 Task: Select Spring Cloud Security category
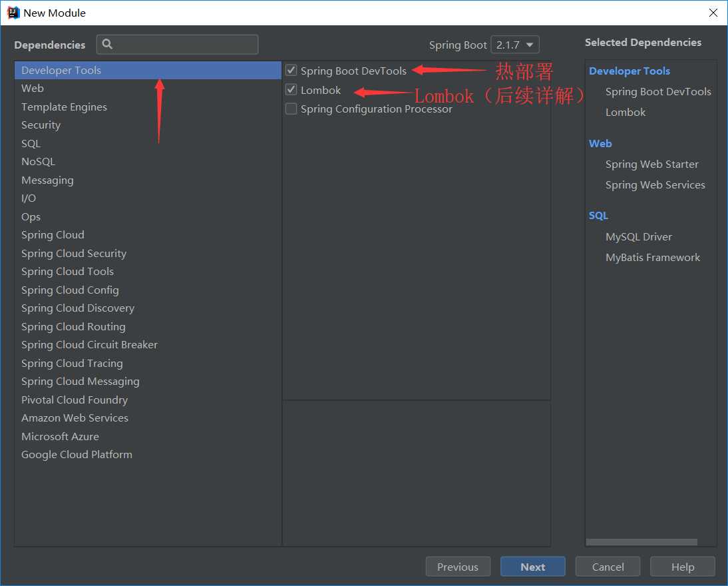coord(148,254)
